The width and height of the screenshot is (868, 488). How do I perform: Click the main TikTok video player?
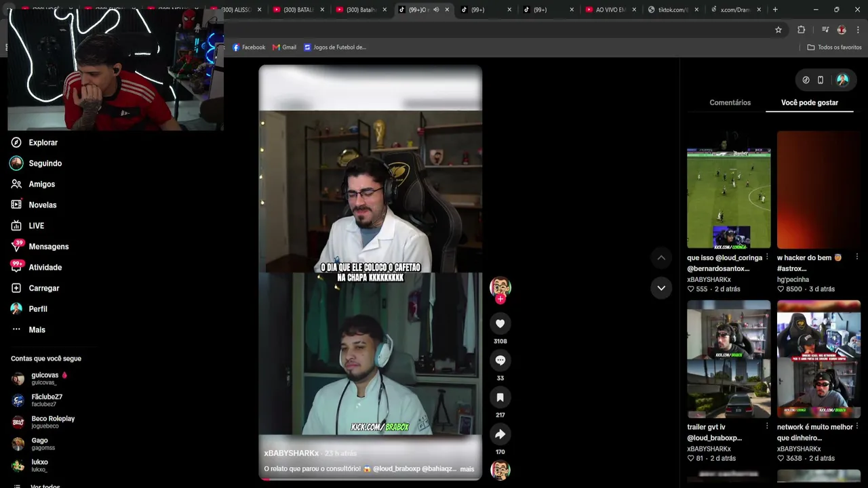point(370,272)
